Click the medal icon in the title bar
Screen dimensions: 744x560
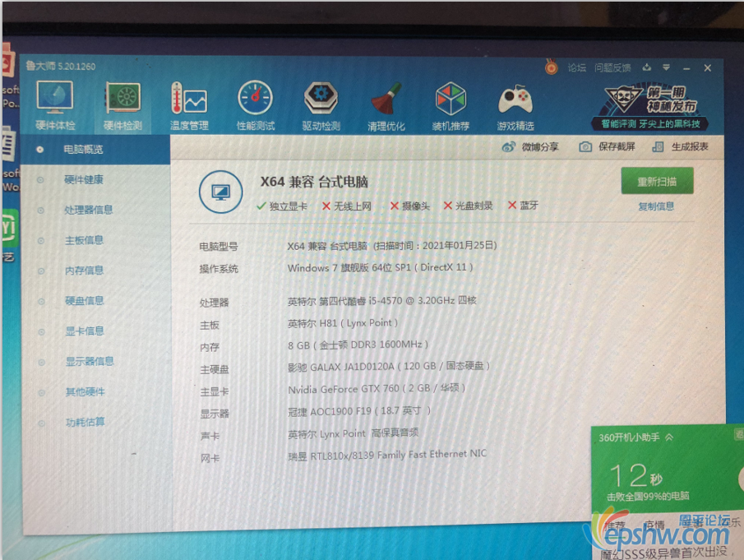coord(551,67)
